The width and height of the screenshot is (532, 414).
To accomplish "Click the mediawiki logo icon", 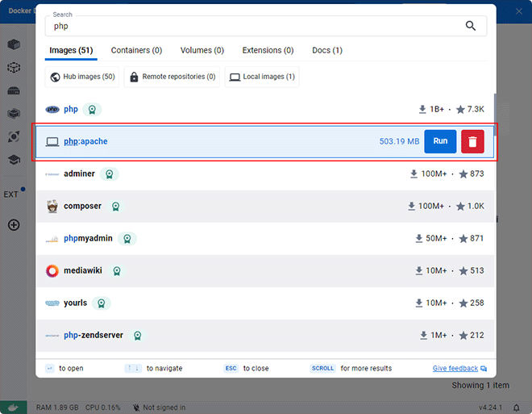I will (x=52, y=270).
